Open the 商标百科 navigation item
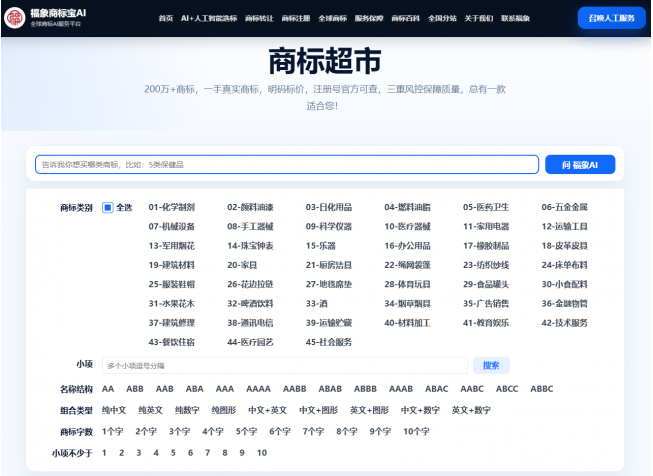 [405, 18]
